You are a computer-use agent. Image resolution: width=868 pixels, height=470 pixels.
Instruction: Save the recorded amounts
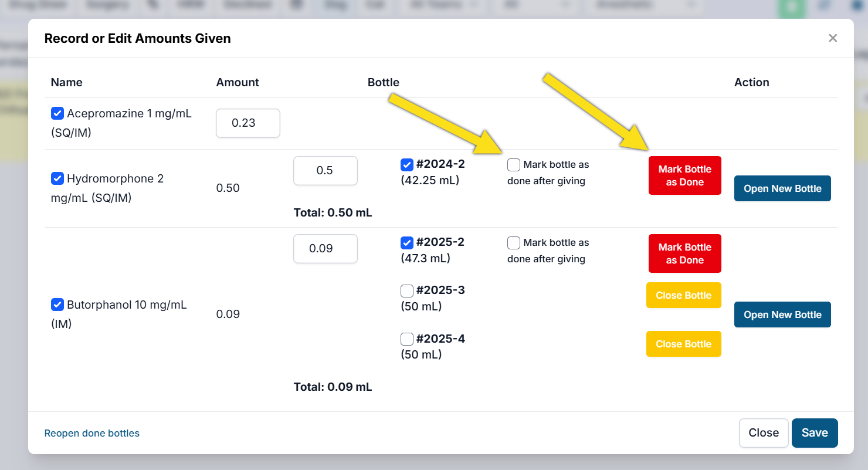point(814,433)
